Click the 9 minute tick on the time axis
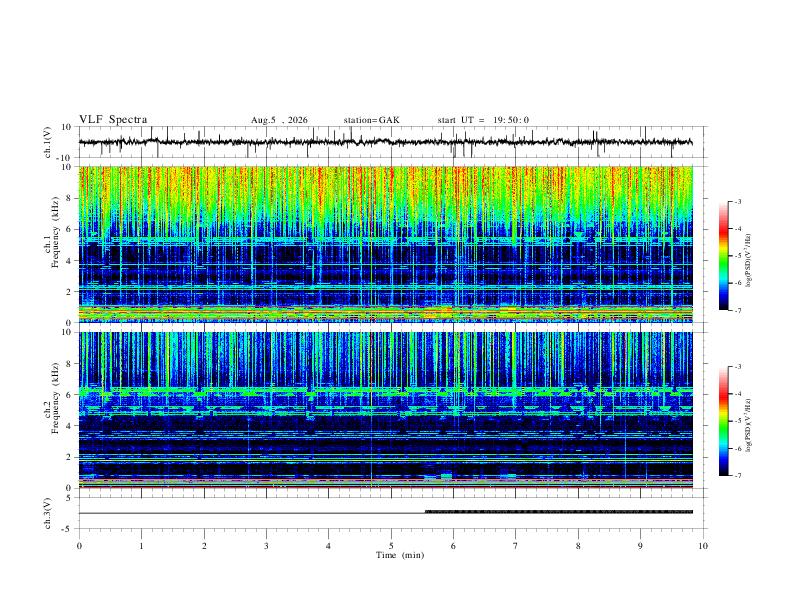The width and height of the screenshot is (792, 612). click(640, 546)
